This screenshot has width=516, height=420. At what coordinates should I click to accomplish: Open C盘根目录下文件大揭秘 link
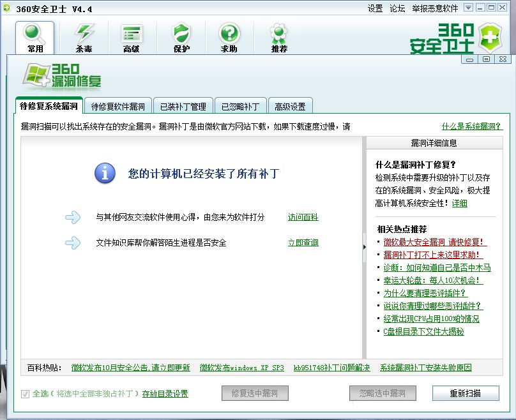pos(423,331)
